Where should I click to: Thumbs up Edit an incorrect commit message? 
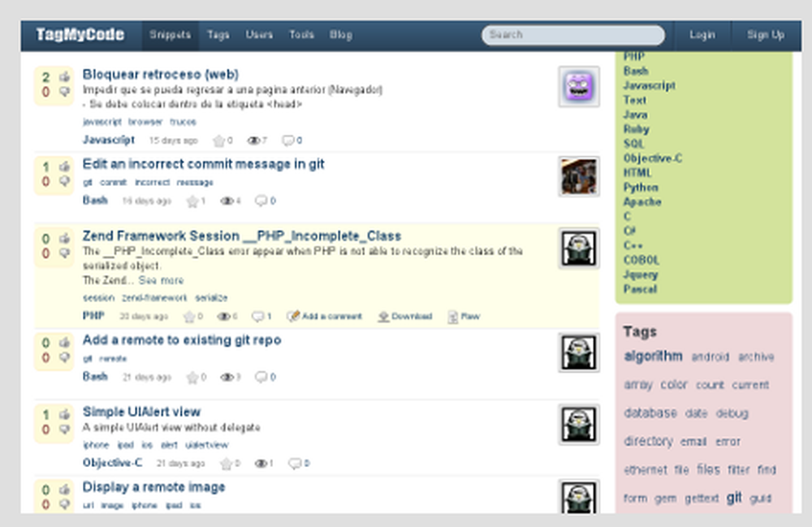tap(64, 166)
